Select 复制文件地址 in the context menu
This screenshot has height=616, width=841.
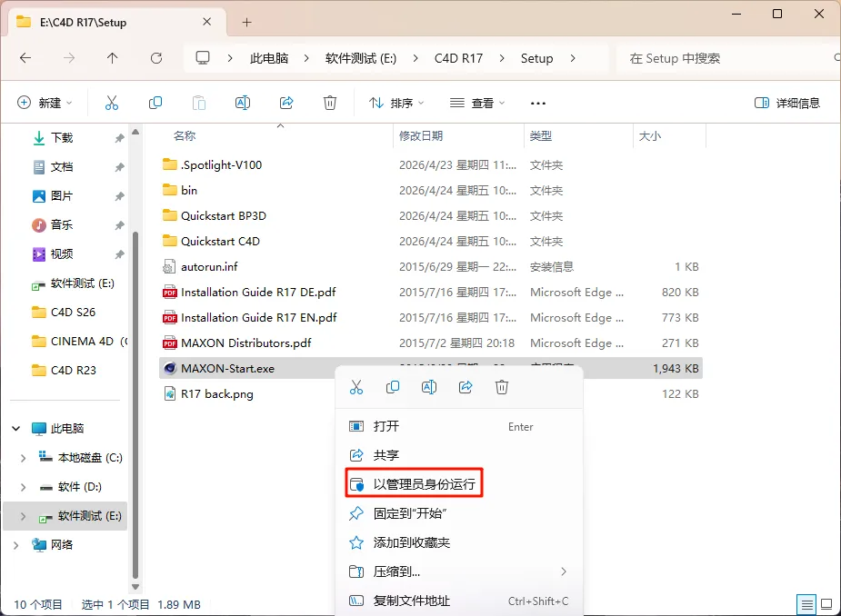click(458, 601)
